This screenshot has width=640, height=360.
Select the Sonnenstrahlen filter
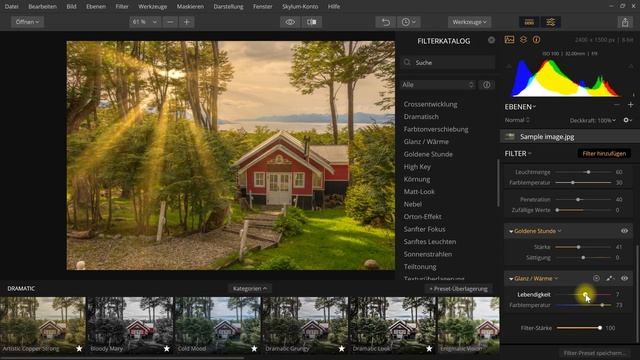(x=428, y=254)
